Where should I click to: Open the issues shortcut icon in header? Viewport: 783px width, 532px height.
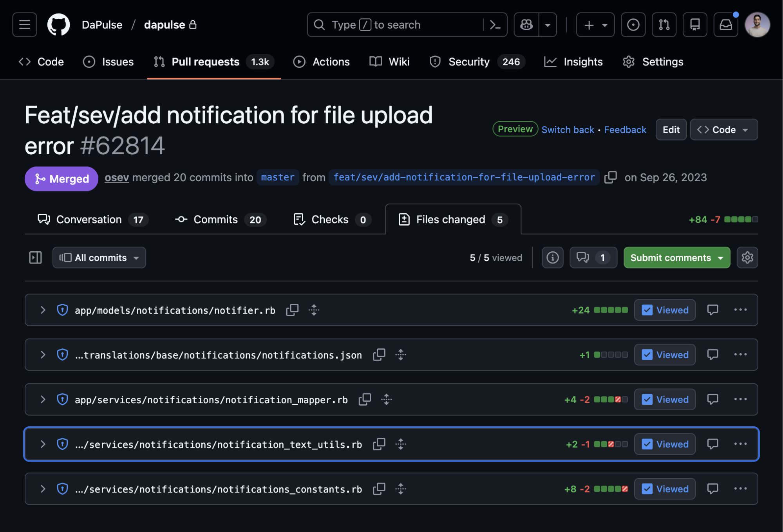click(633, 25)
